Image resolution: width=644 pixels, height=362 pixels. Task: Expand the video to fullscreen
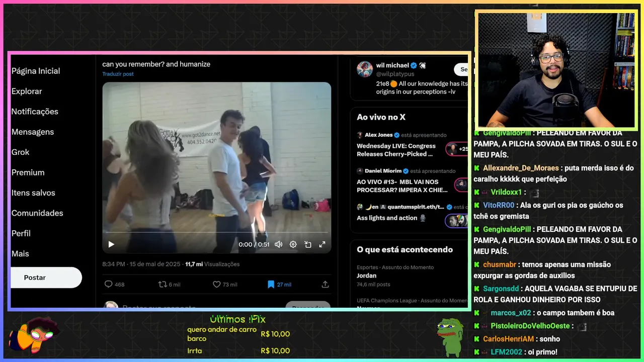[x=323, y=244]
